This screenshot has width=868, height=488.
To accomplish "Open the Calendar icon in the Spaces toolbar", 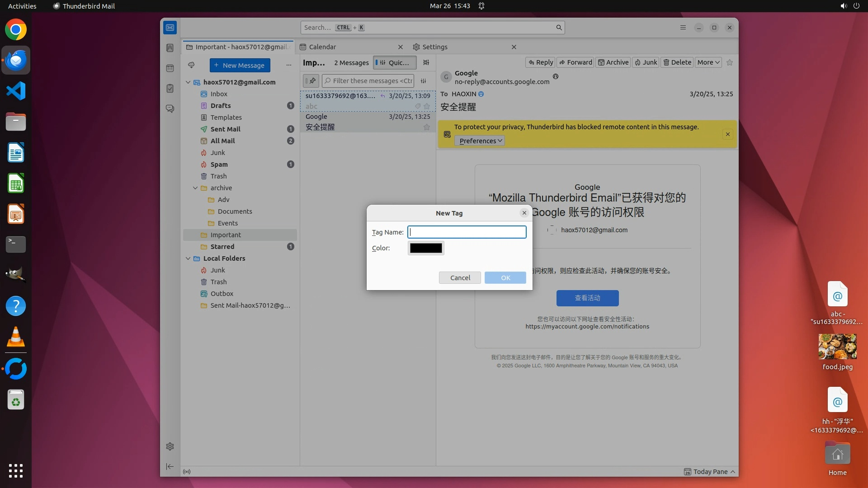I will coord(170,68).
